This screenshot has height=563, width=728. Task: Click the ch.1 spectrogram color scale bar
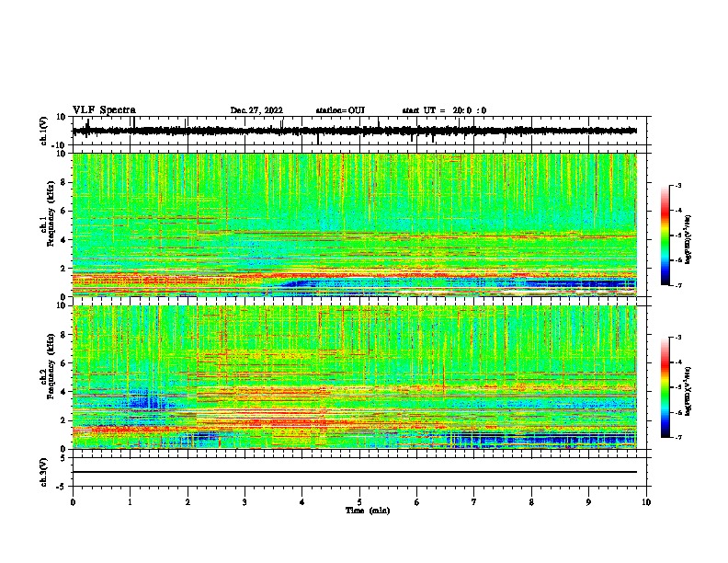coord(665,236)
